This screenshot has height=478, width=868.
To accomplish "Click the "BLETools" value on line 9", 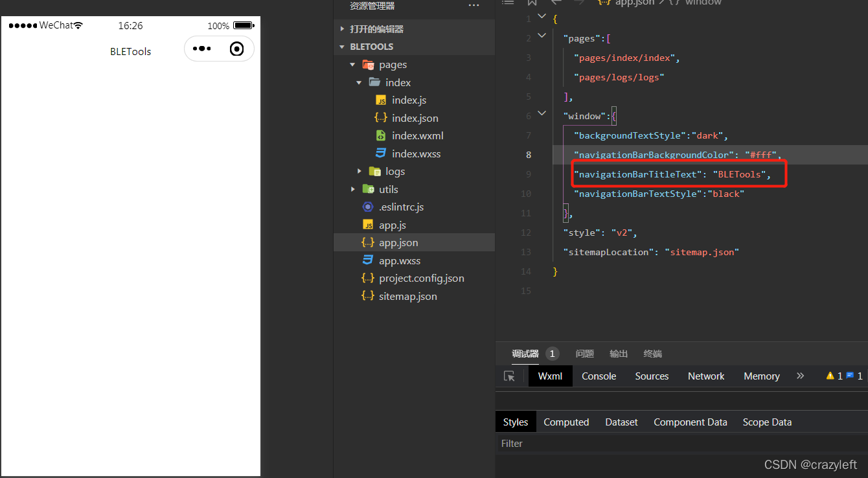I will [x=739, y=174].
